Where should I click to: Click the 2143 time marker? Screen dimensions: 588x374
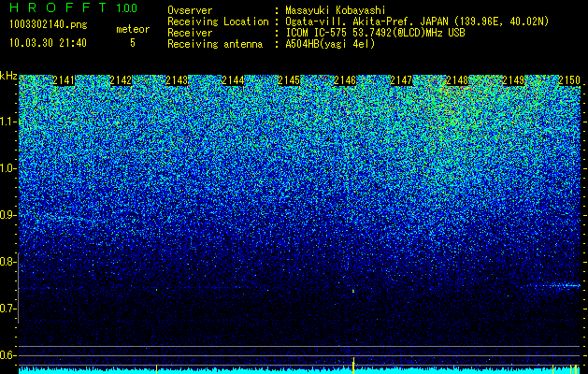click(177, 80)
